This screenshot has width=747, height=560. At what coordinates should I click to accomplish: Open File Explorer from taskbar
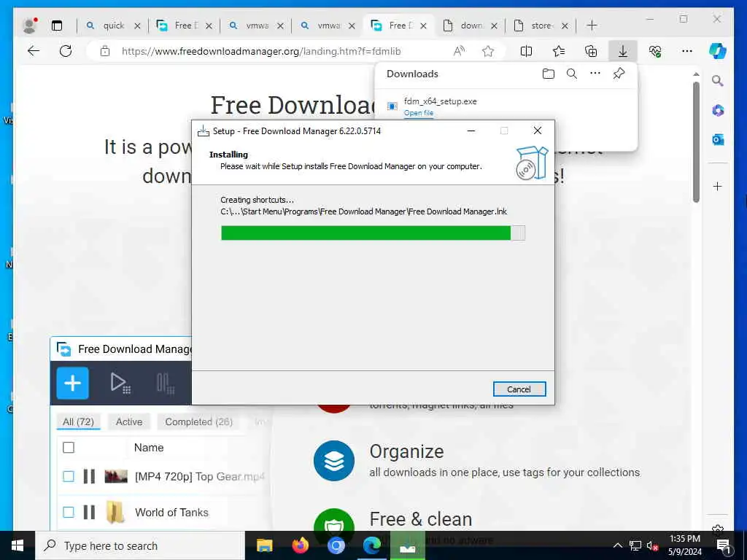[264, 545]
